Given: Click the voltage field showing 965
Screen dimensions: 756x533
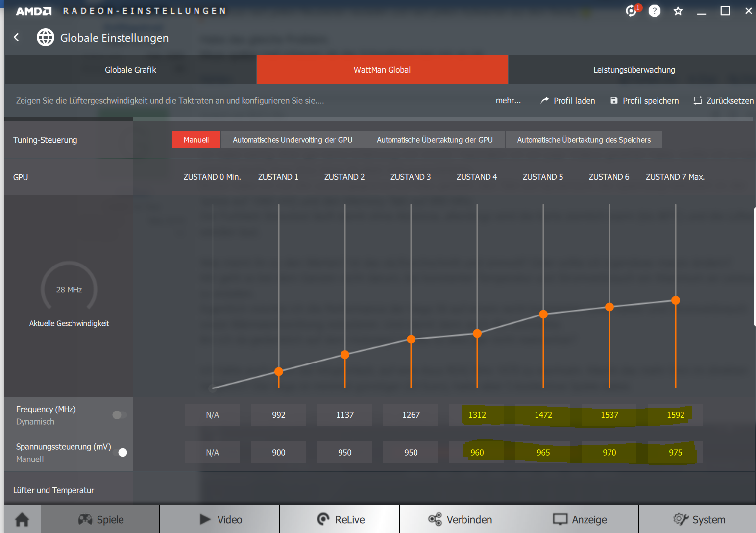Looking at the screenshot, I should (x=543, y=453).
